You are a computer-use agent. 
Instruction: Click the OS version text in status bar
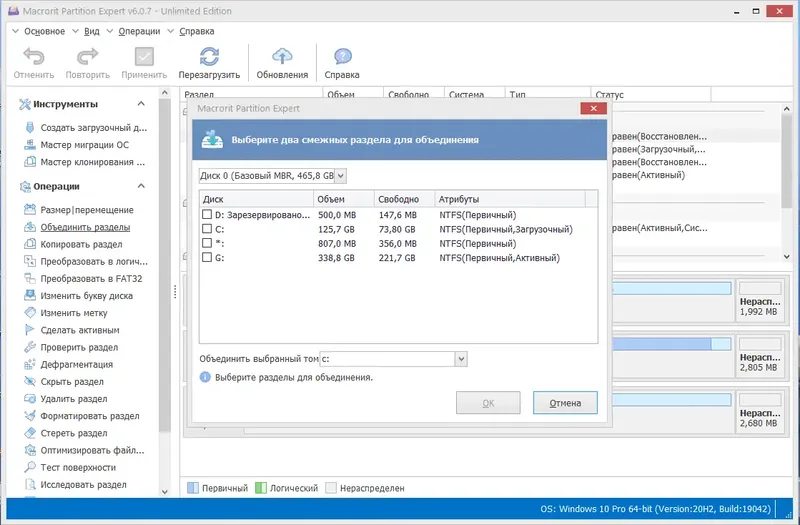click(656, 509)
